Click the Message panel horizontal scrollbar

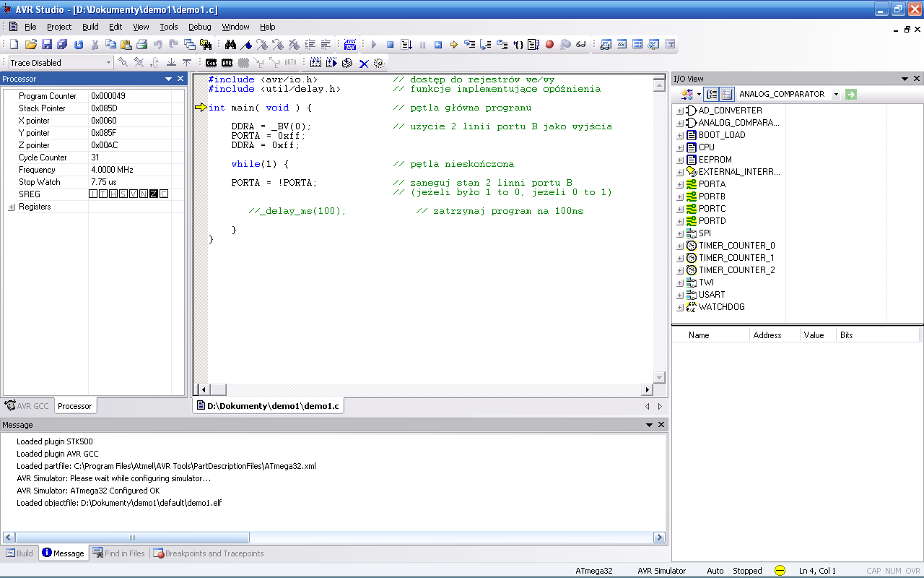tap(132, 538)
